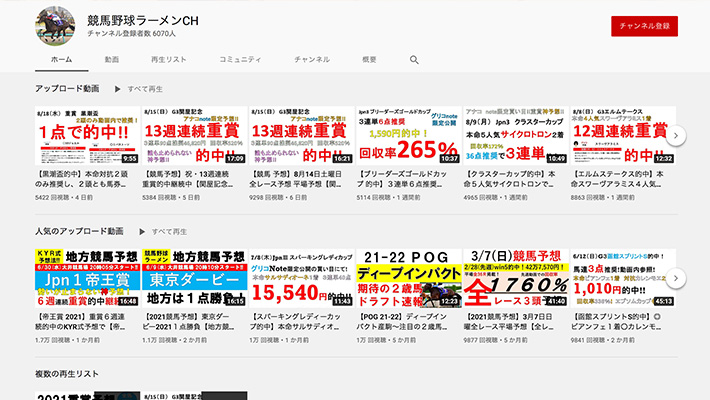The image size is (710, 400).
Task: Click video title 【帝王賞 2021】重賞6週連続
Action: [x=81, y=322]
